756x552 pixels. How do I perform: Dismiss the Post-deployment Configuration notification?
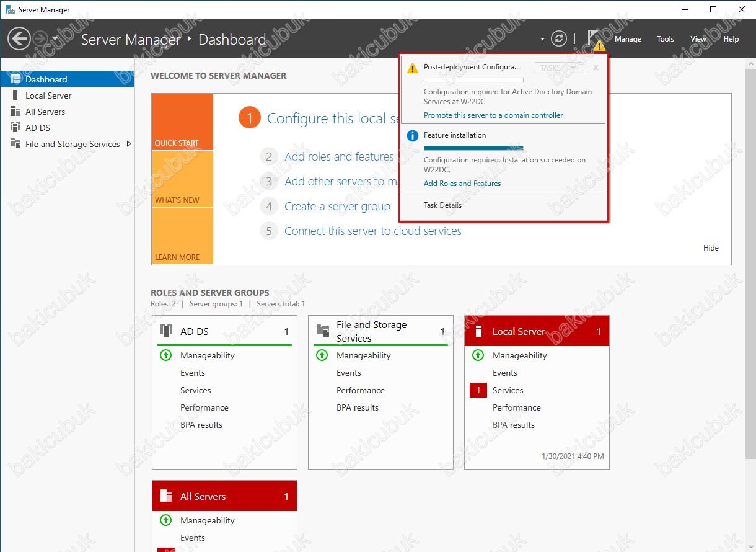596,68
